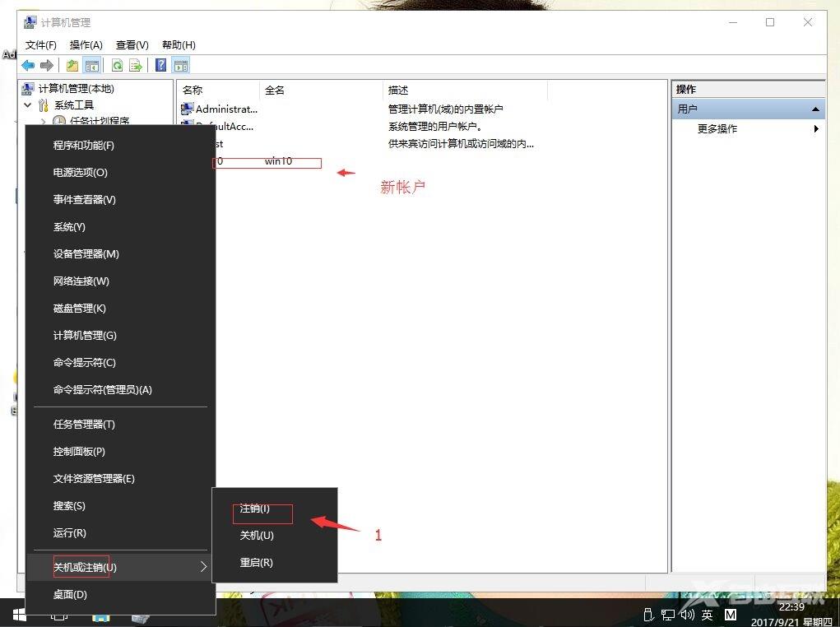Click the Up one level folder icon
Image resolution: width=840 pixels, height=627 pixels.
click(x=72, y=66)
